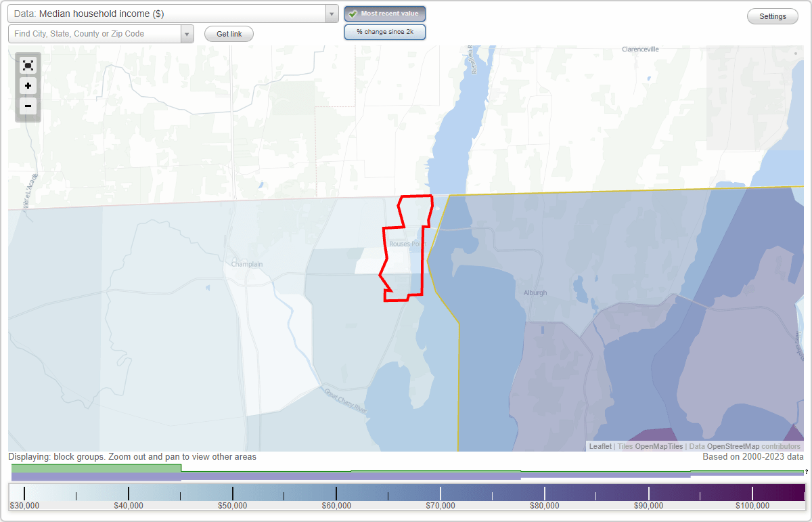812x522 pixels.
Task: Switch to '% change since 2k' view
Action: [384, 31]
